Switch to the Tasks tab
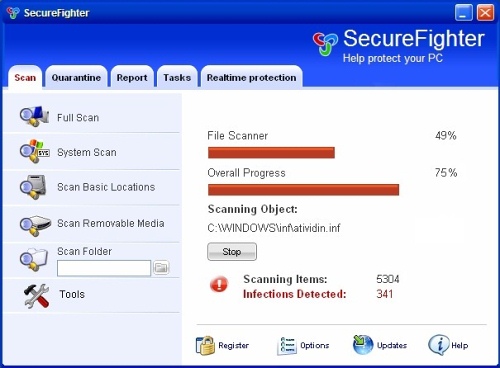Screen dimensions: 500x368 (x=177, y=78)
